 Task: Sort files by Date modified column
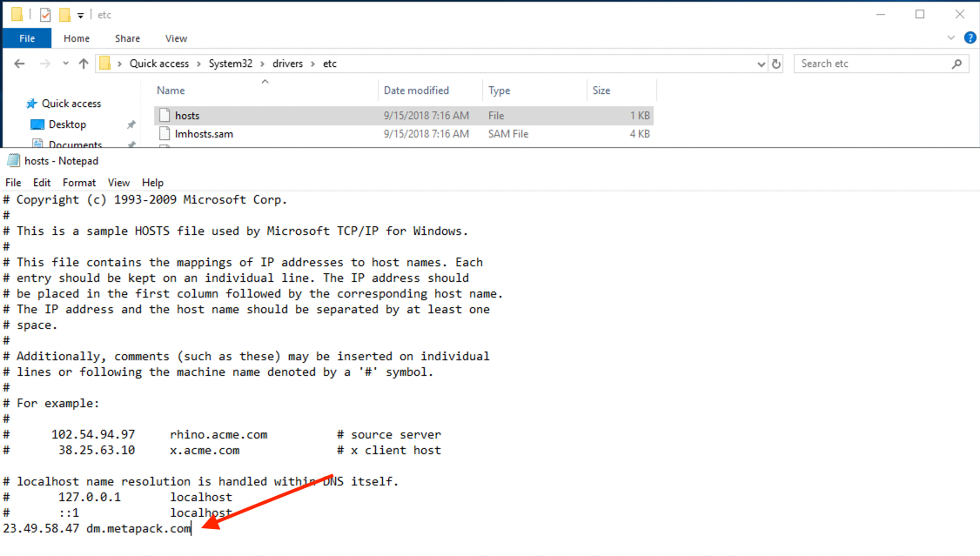pyautogui.click(x=416, y=90)
